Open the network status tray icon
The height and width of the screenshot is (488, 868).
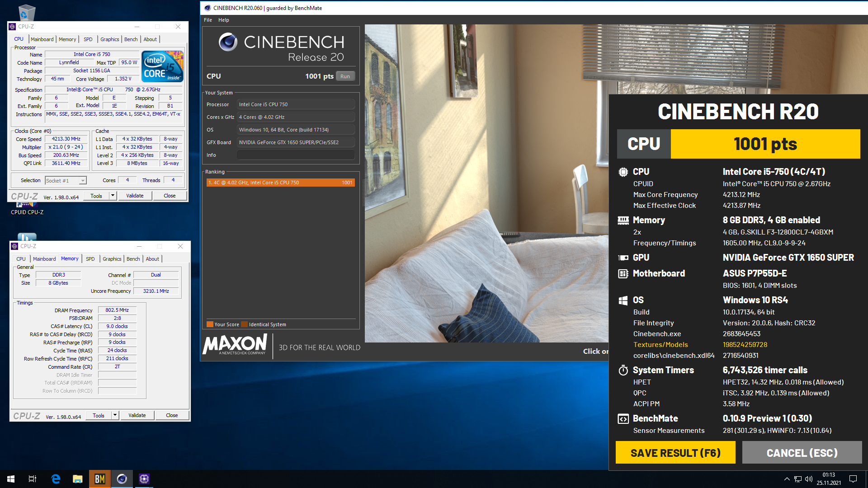click(x=798, y=479)
